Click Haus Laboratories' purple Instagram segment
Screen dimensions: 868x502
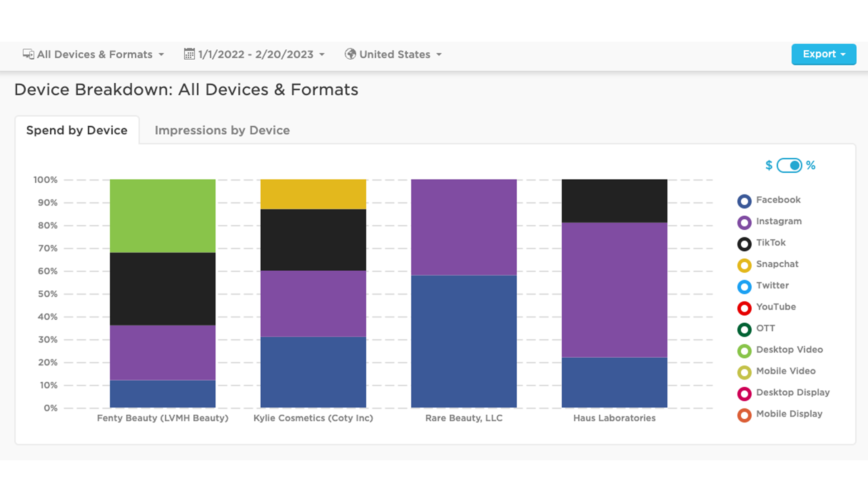pos(615,290)
